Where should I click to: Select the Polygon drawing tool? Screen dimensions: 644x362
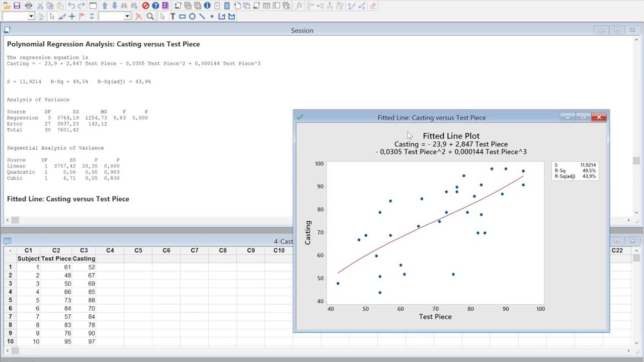click(231, 16)
